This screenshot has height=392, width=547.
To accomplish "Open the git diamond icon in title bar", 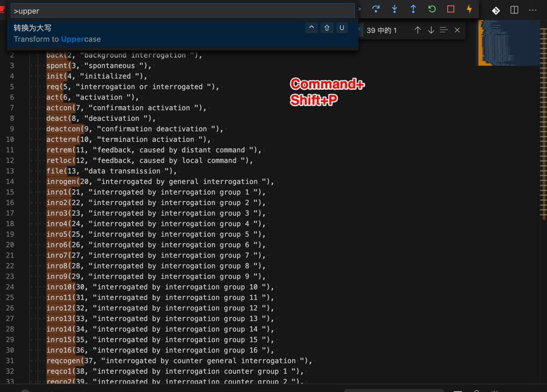I will click(x=495, y=11).
